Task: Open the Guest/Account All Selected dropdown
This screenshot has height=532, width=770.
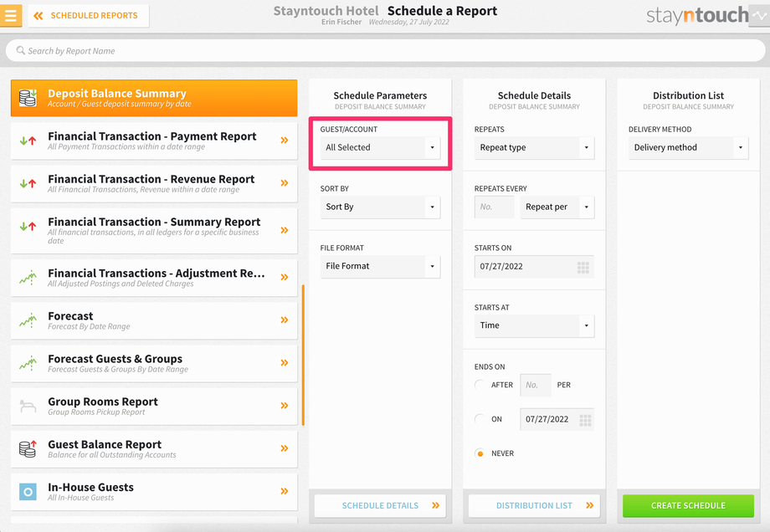Action: [x=380, y=147]
